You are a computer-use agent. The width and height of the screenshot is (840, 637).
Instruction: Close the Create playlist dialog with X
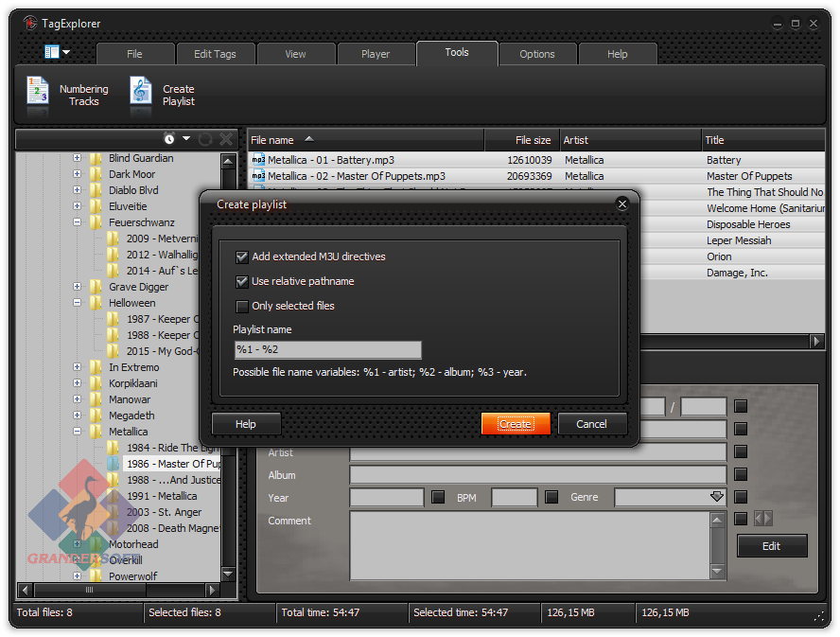point(621,204)
